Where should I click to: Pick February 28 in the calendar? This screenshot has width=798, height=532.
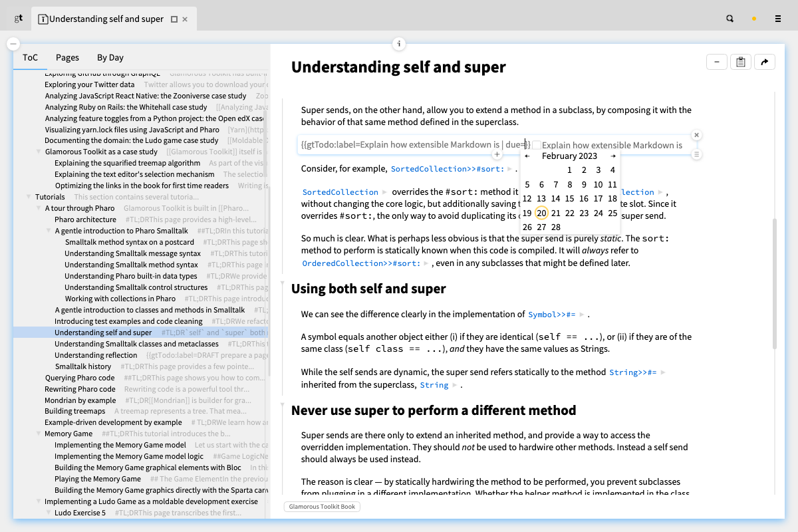555,227
